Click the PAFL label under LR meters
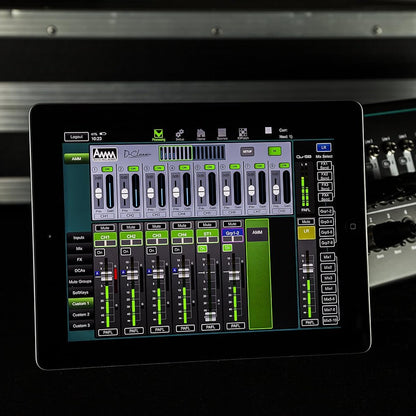Image resolution: width=416 pixels, height=416 pixels. tap(305, 210)
